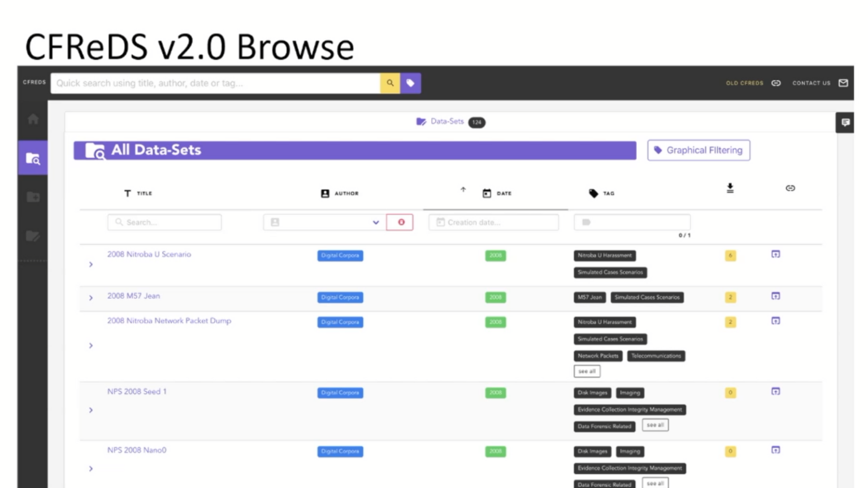Viewport: 868px width, 488px height.
Task: Click the quick search input field
Action: click(215, 83)
